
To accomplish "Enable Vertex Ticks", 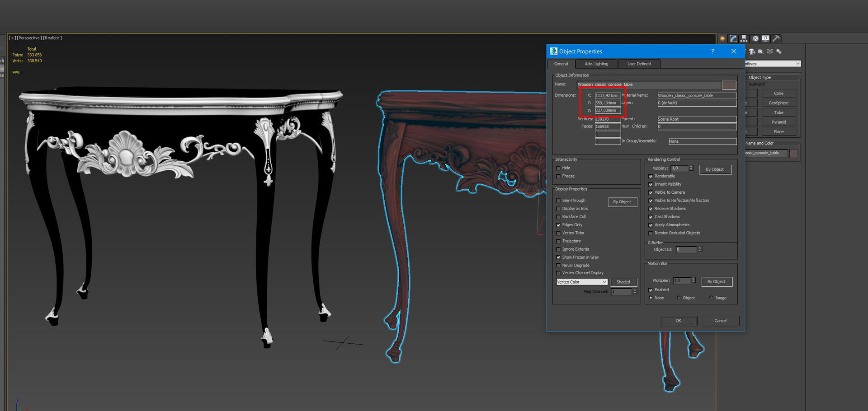I will [558, 233].
